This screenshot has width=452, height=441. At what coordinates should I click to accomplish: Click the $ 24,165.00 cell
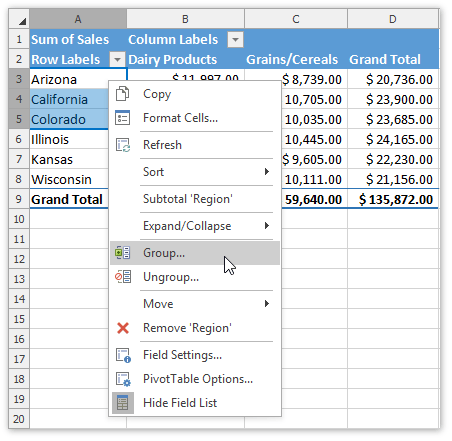pyautogui.click(x=393, y=139)
